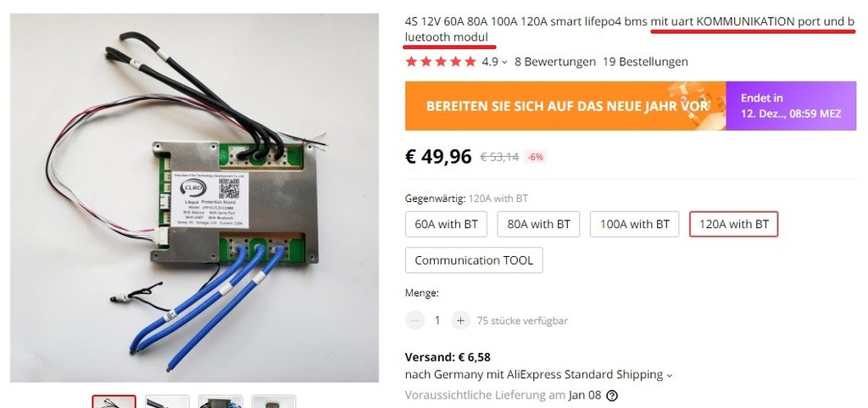
Task: Open the orange new year promotion banner
Action: point(565,106)
